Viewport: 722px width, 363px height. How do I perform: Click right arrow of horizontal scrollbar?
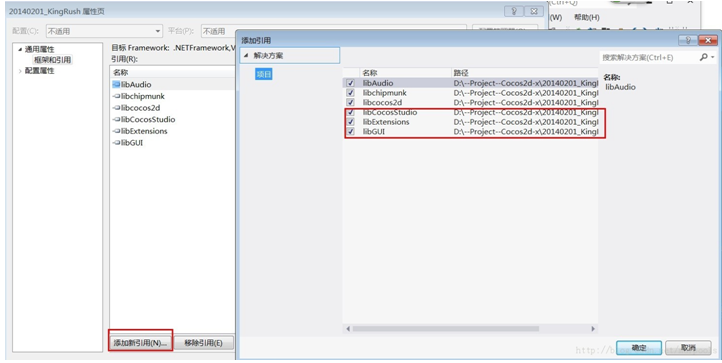[x=593, y=329]
